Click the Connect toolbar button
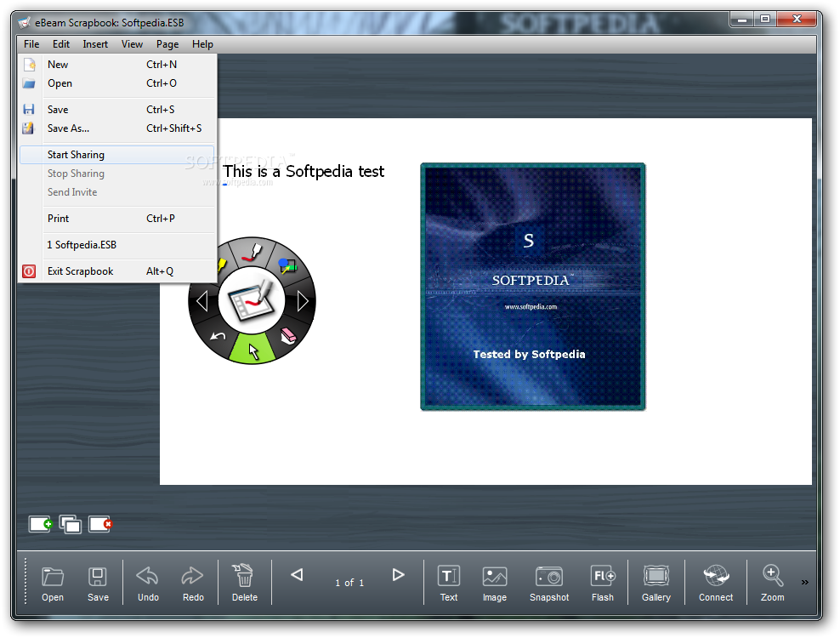 click(x=716, y=584)
